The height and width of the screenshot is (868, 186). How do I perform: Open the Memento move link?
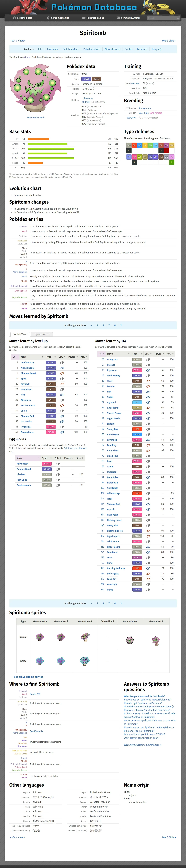[x=26, y=400]
